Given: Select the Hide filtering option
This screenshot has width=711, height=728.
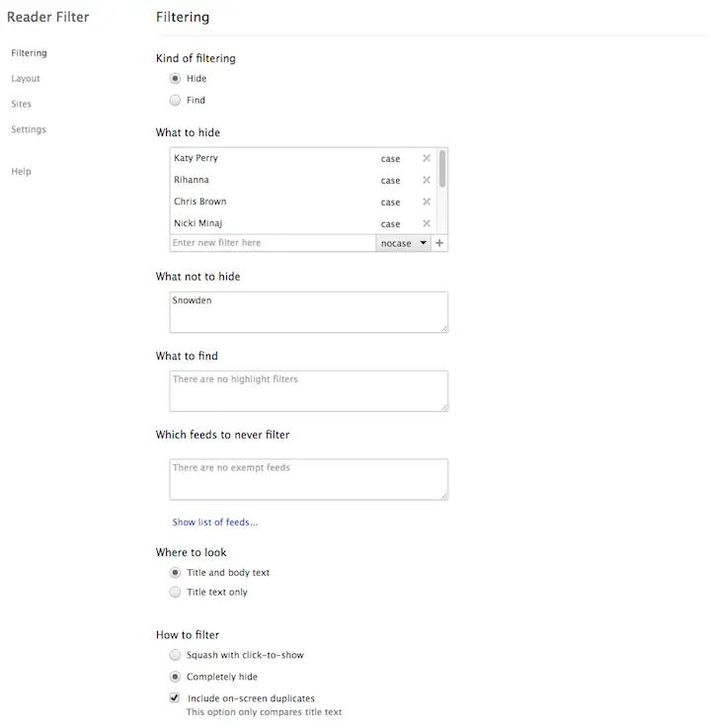Looking at the screenshot, I should point(175,78).
